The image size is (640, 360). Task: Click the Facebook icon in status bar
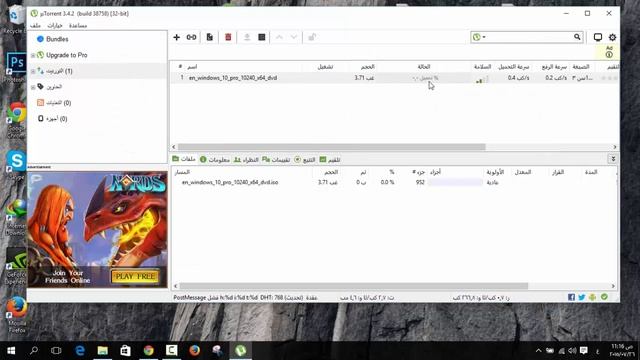[571, 298]
